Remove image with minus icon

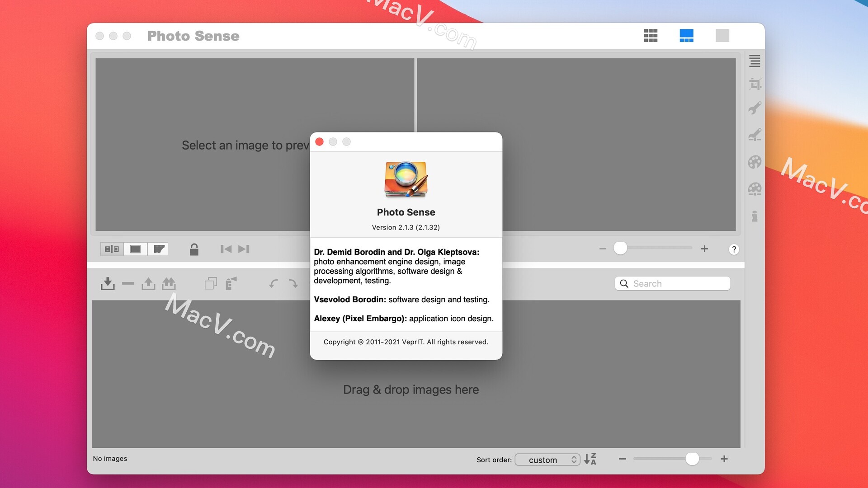(128, 284)
